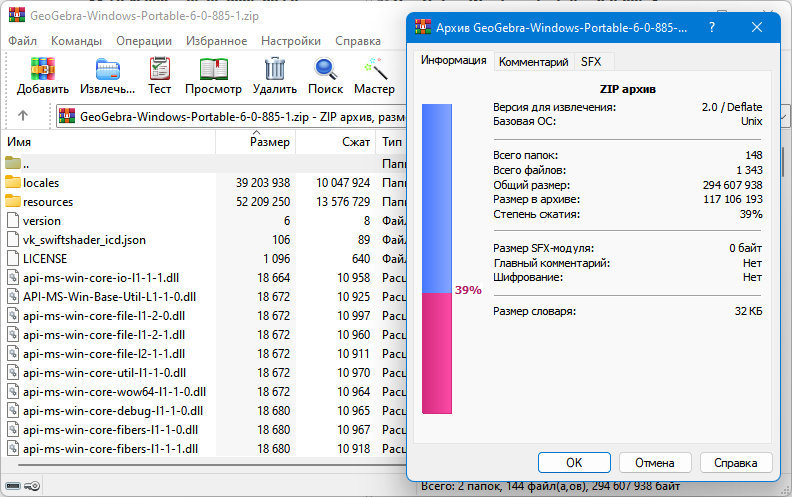This screenshot has height=497, width=792.
Task: Sort by the Размер column header
Action: [x=256, y=142]
